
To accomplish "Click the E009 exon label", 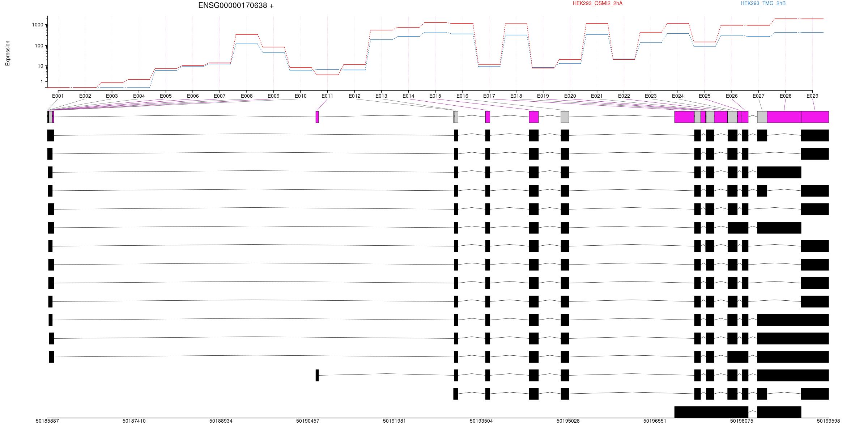I will (273, 96).
